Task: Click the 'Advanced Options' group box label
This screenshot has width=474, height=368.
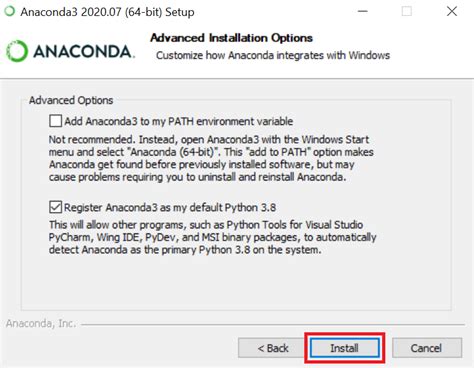Action: tap(71, 100)
